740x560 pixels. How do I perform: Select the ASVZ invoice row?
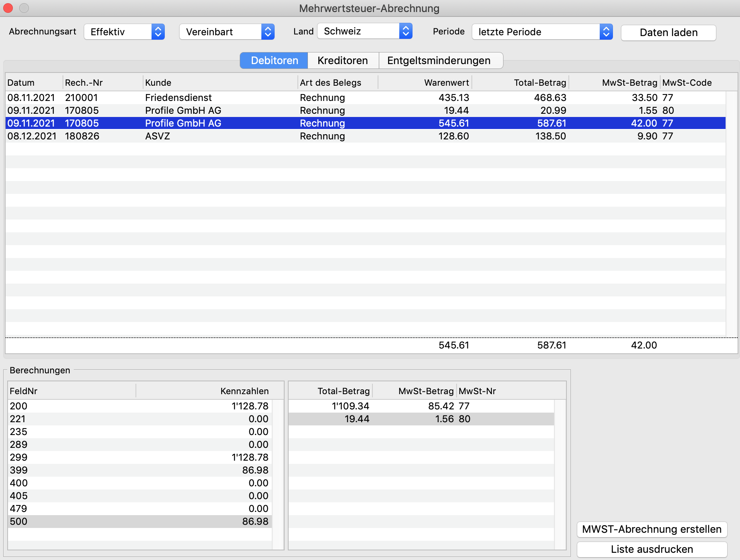[158, 136]
